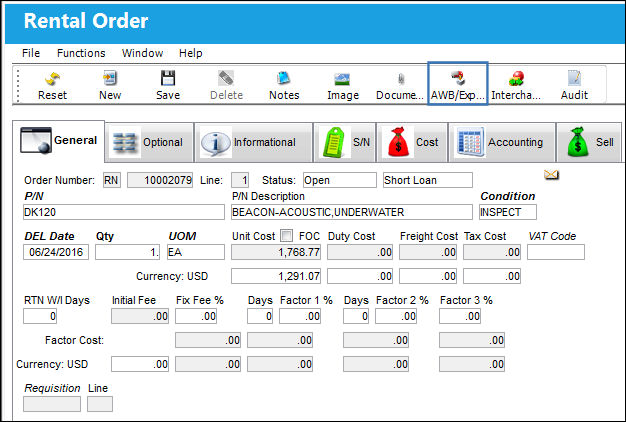The height and width of the screenshot is (422, 626).
Task: Switch to the Cost tab
Action: click(x=412, y=142)
